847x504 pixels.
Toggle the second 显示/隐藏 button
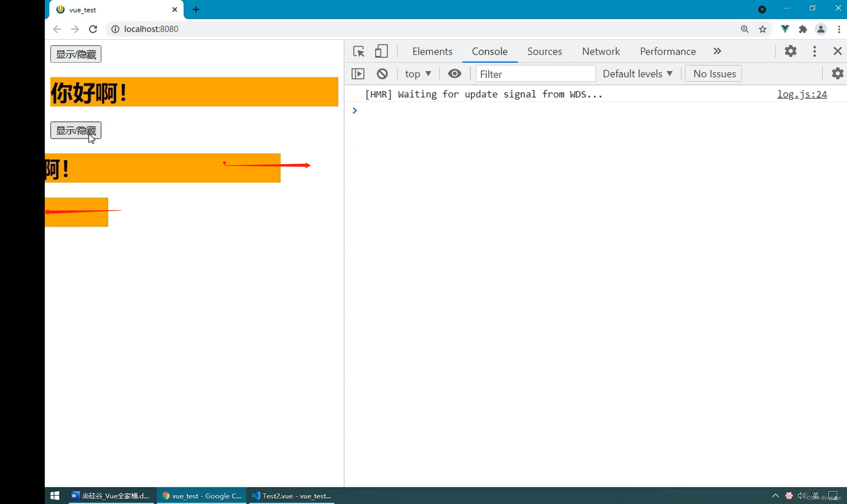(x=76, y=130)
